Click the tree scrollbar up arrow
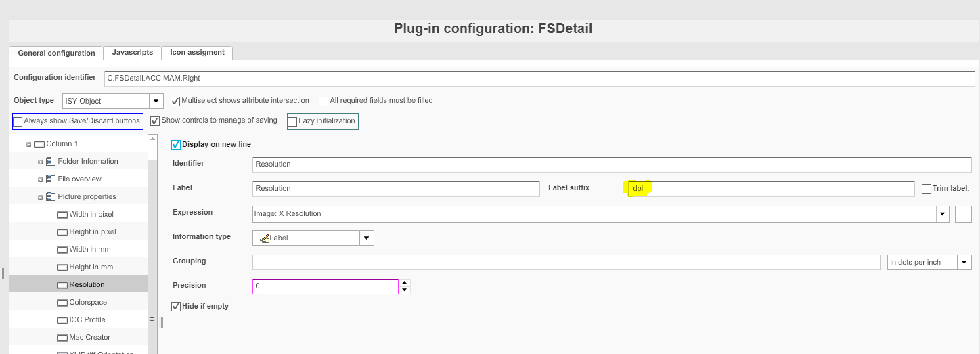Viewport: 980px width, 354px height. 152,139
